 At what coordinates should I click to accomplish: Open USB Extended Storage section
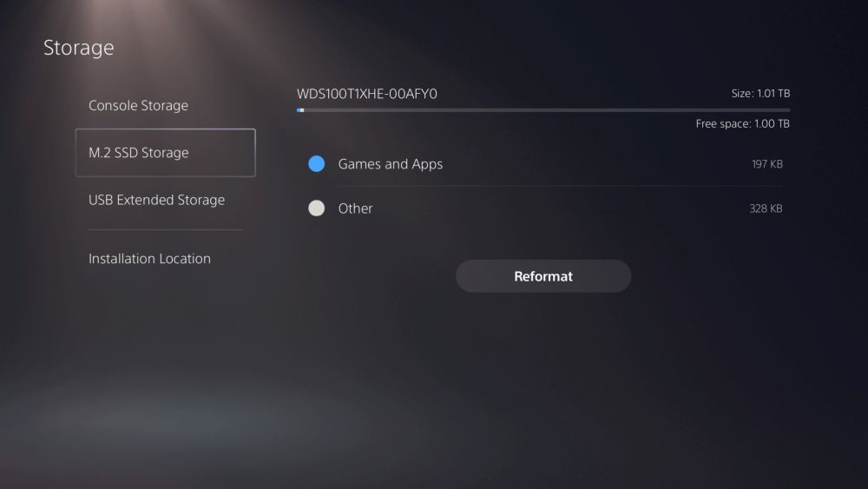[156, 200]
